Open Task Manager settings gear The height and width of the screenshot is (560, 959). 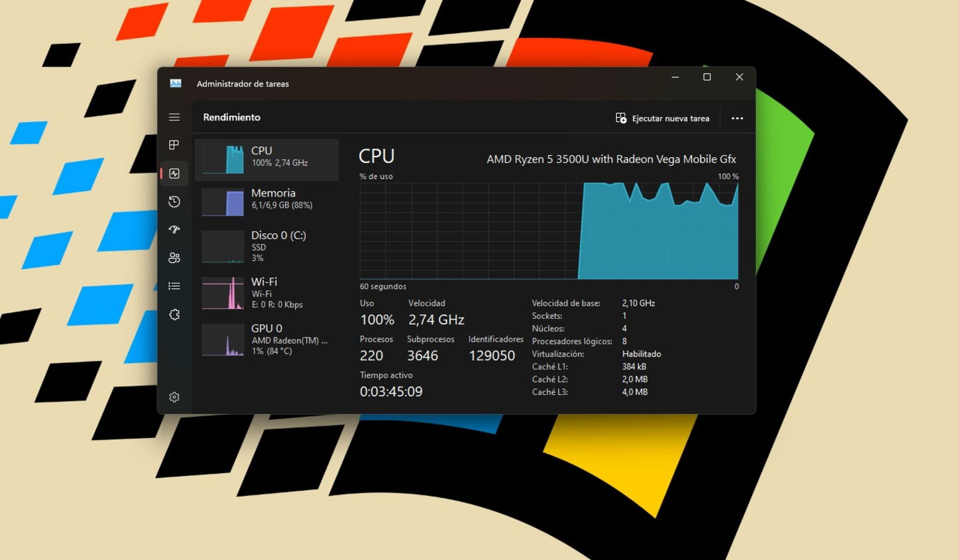click(x=174, y=397)
